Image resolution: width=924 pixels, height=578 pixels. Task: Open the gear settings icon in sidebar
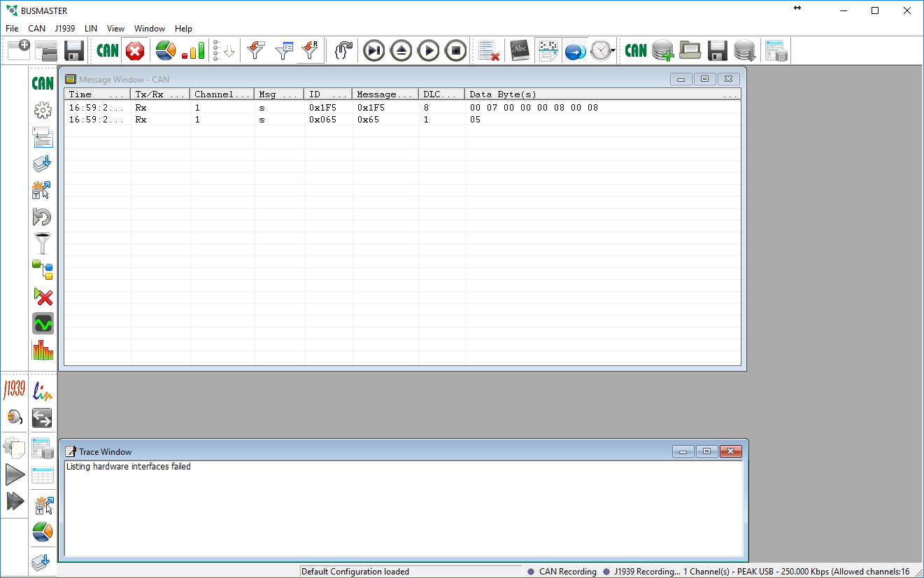tap(43, 110)
